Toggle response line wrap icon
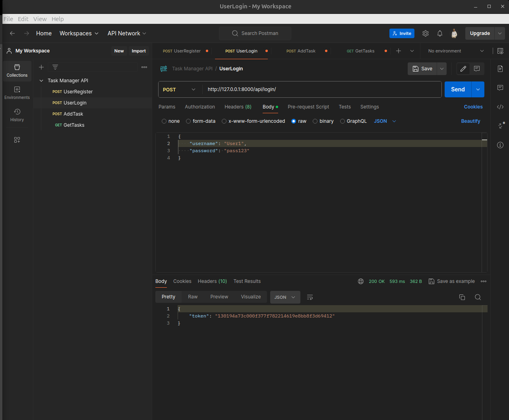The height and width of the screenshot is (420, 509). (310, 297)
